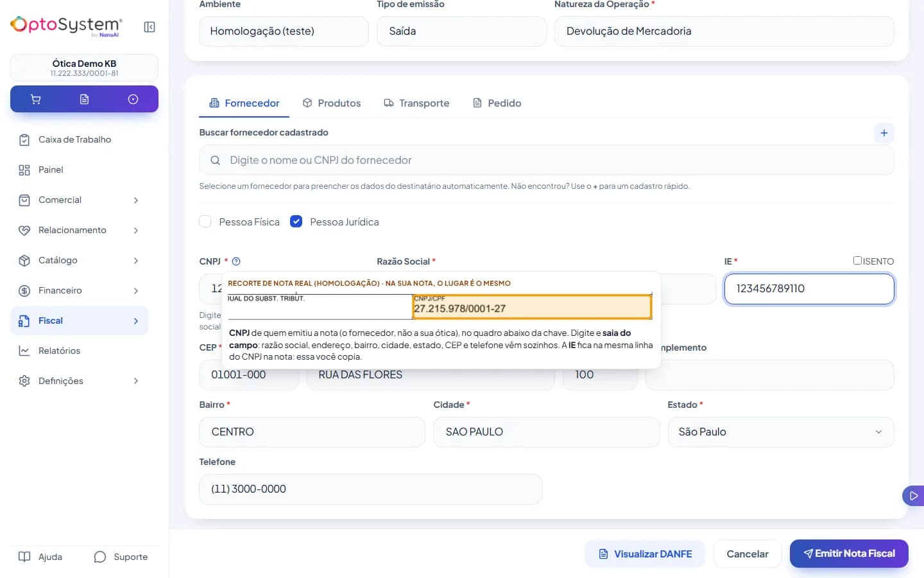The image size is (924, 578).
Task: Click the Catálogo box icon
Action: point(24,261)
